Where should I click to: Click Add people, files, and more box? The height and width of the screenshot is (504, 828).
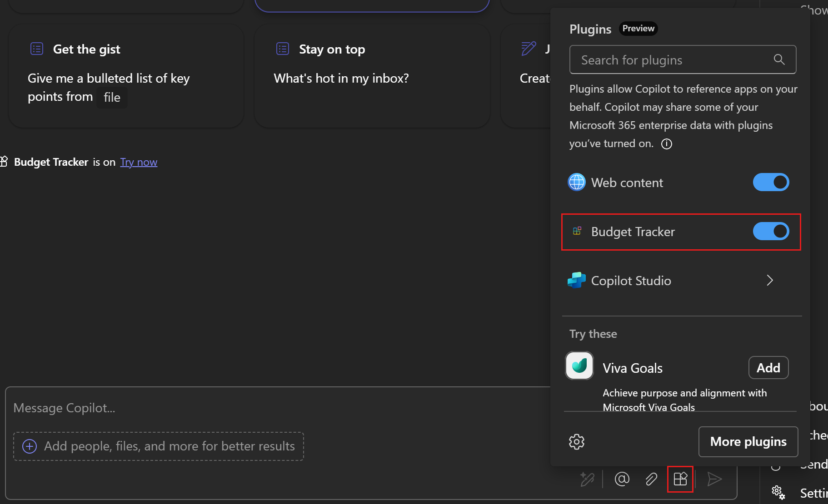(x=159, y=446)
